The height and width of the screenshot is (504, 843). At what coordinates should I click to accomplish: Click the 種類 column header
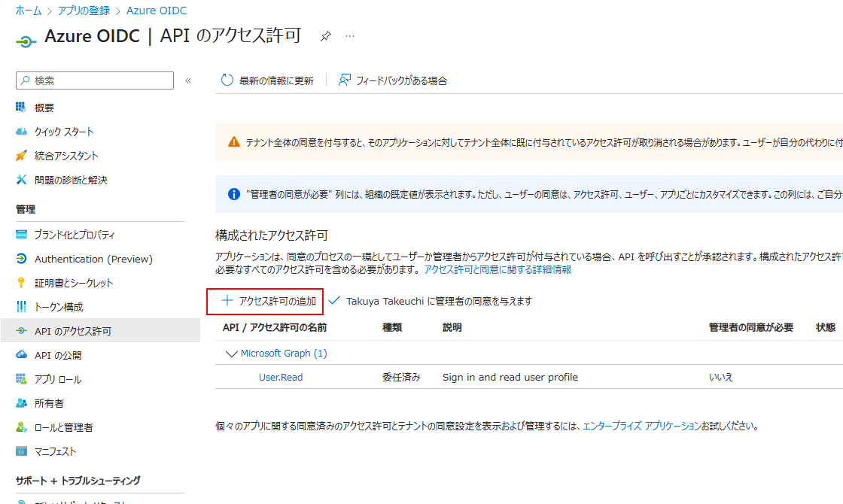point(392,327)
